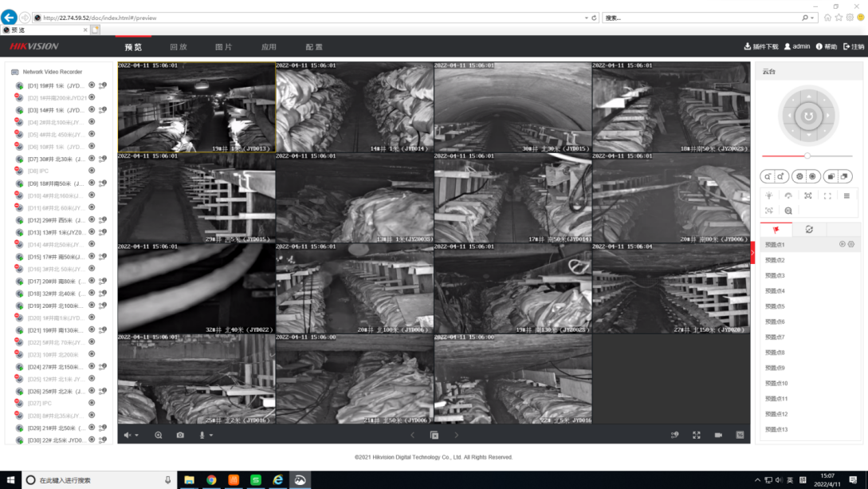Click record button for camera D19
Image resolution: width=868 pixels, height=489 pixels.
point(92,306)
